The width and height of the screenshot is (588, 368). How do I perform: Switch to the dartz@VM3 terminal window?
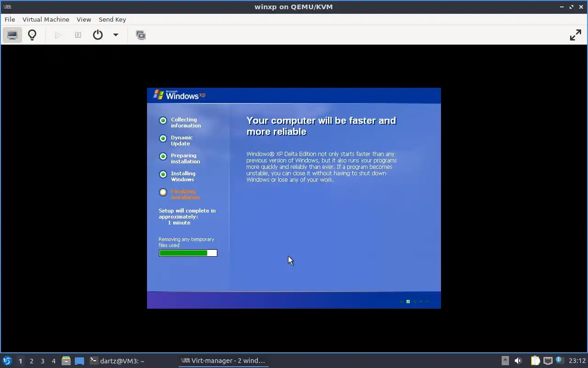(x=117, y=361)
